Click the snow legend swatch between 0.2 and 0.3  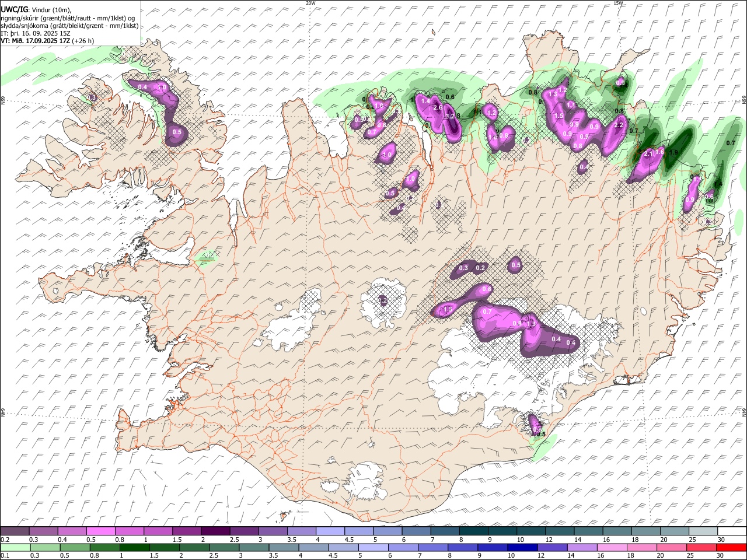coord(15,531)
